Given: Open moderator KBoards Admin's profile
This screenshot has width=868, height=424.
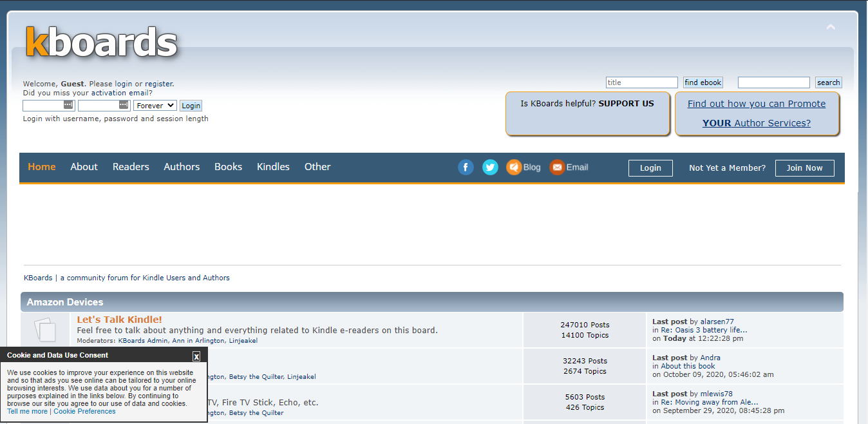Looking at the screenshot, I should click(143, 340).
